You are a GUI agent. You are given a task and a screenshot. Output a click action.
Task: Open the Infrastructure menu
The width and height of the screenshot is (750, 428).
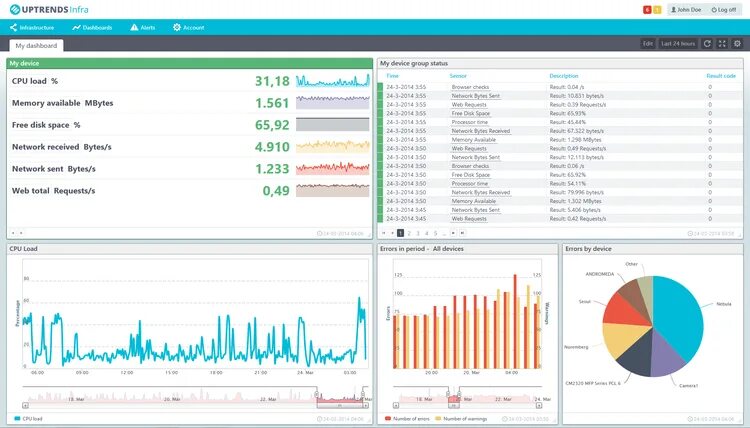32,28
